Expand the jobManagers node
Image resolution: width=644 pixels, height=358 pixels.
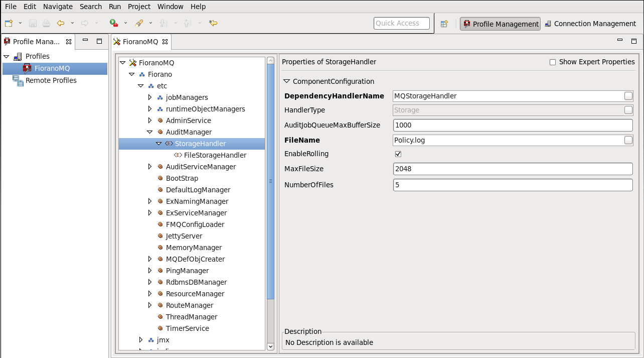pyautogui.click(x=150, y=97)
